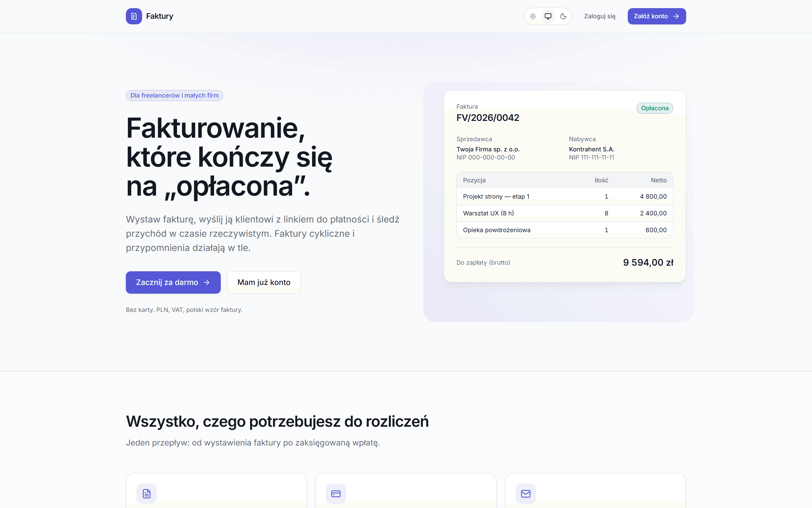Switch to light theme sun icon
This screenshot has width=812, height=508.
[533, 16]
